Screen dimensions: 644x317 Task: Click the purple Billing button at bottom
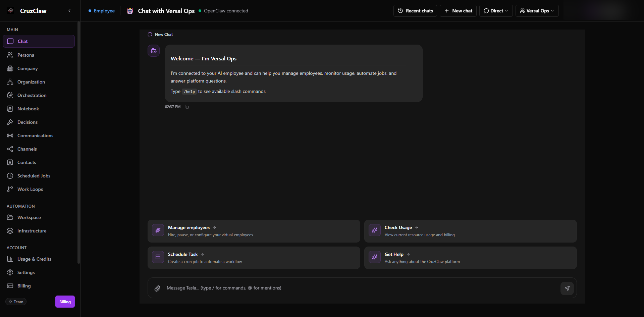click(65, 302)
